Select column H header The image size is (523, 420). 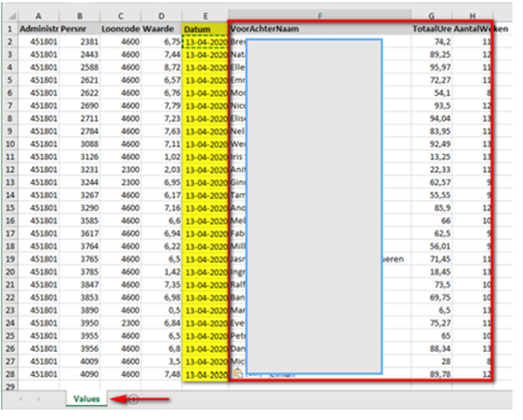coord(473,16)
